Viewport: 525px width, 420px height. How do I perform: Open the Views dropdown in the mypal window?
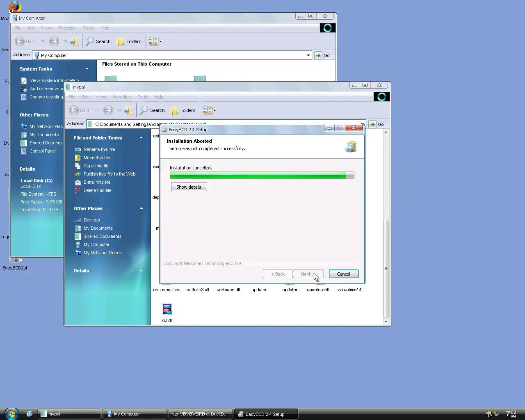[x=209, y=110]
